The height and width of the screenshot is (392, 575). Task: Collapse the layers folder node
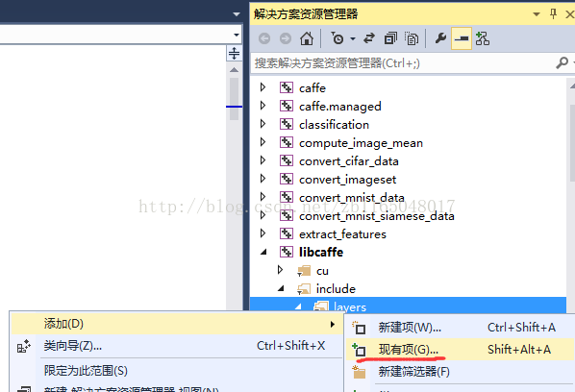[298, 306]
